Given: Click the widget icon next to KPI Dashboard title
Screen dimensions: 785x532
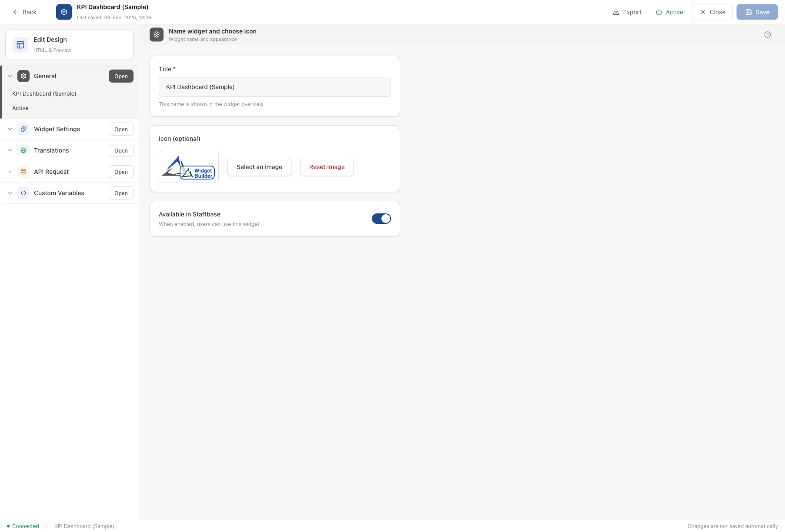Looking at the screenshot, I should [x=63, y=12].
